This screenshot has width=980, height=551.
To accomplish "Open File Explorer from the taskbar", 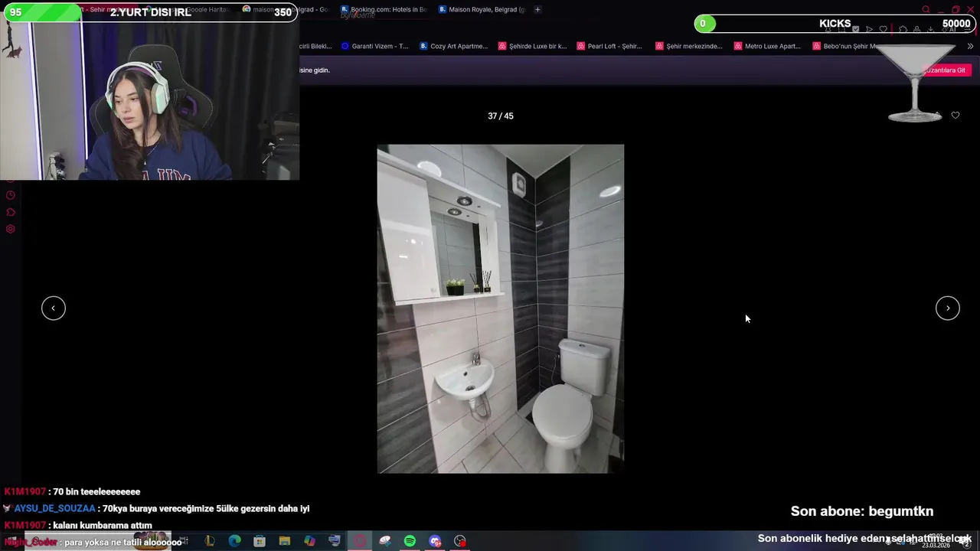I will [285, 541].
